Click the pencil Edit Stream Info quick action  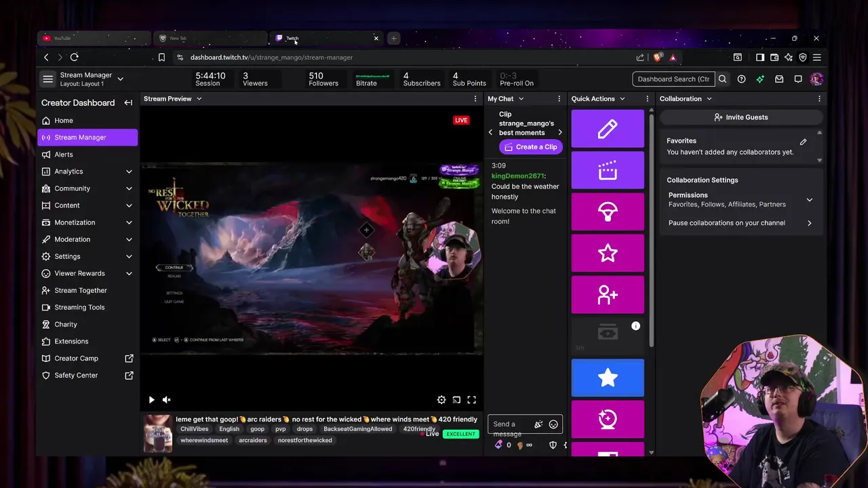coord(608,129)
